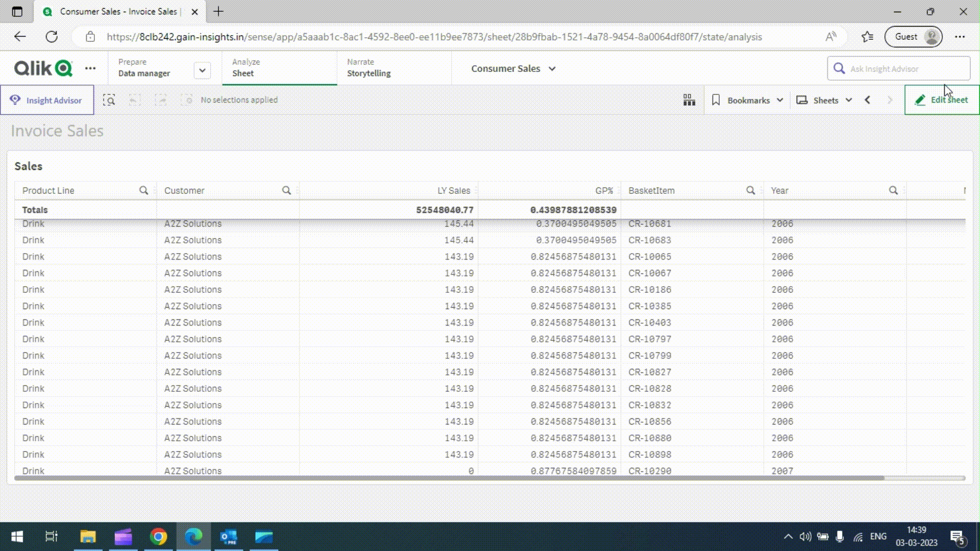Clear all selections icon

187,100
